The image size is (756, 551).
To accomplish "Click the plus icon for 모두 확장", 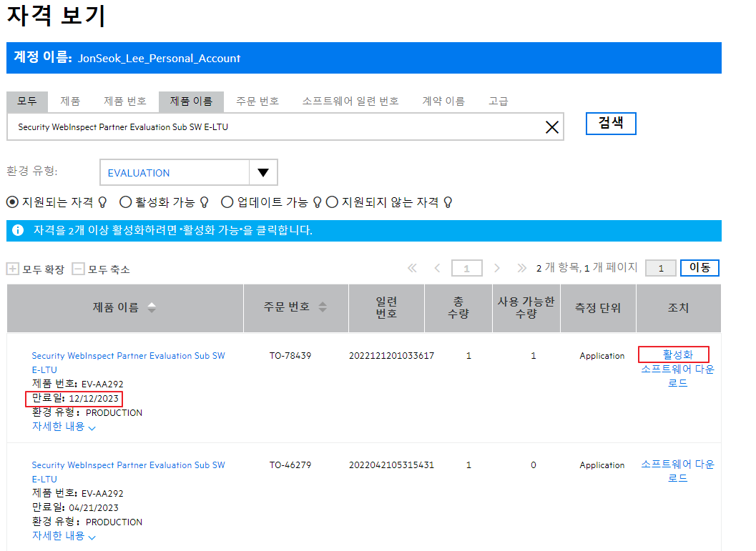I will 13,268.
